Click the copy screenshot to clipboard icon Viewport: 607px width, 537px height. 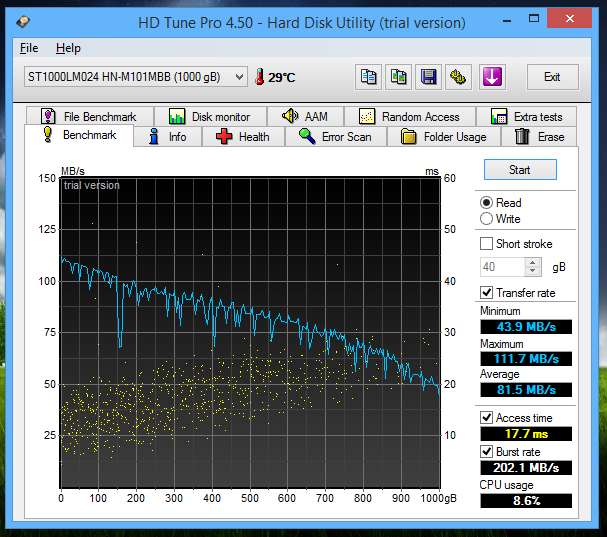[x=399, y=77]
